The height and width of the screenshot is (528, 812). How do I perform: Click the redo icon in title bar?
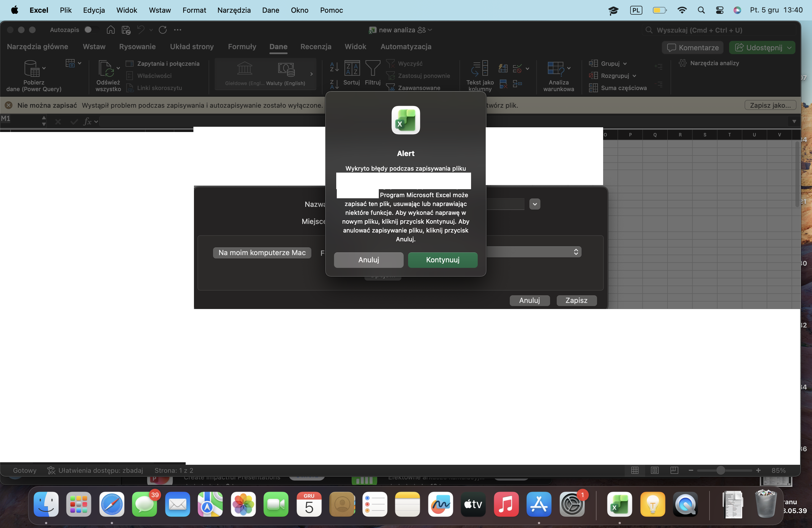pos(163,30)
